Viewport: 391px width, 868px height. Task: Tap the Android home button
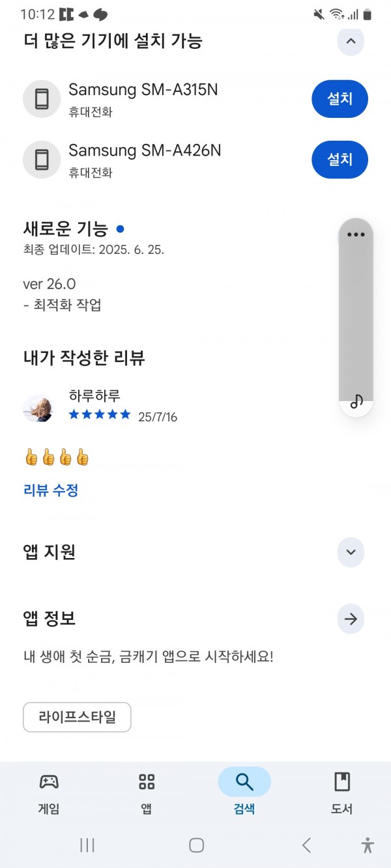click(196, 845)
